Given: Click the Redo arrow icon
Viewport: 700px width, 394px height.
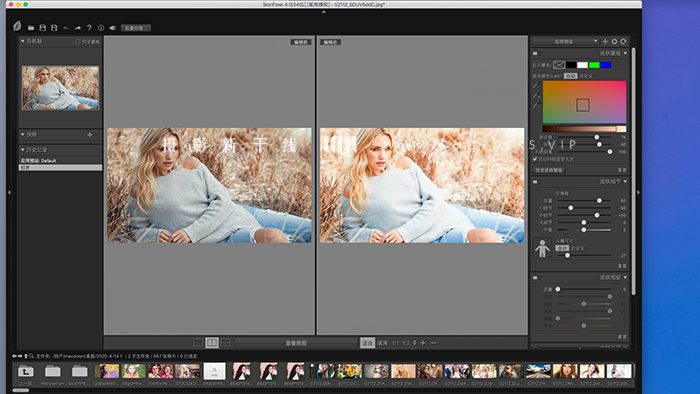Looking at the screenshot, I should 78,28.
